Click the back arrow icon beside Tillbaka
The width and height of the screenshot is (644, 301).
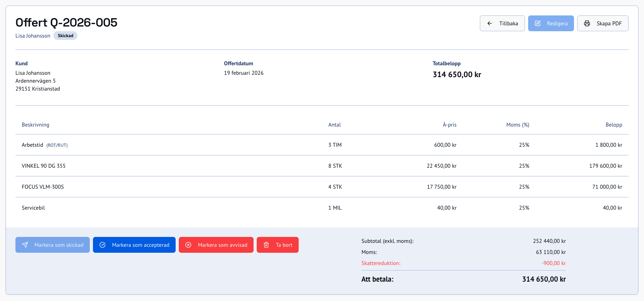click(490, 23)
